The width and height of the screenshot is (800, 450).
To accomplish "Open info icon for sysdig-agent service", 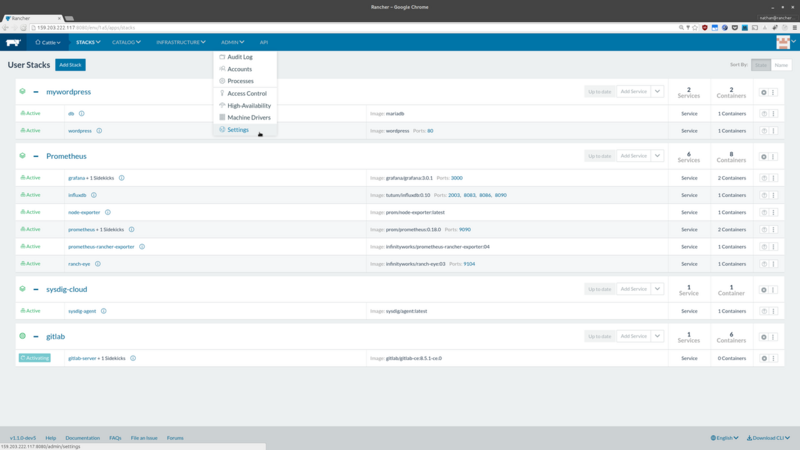I will pyautogui.click(x=104, y=311).
